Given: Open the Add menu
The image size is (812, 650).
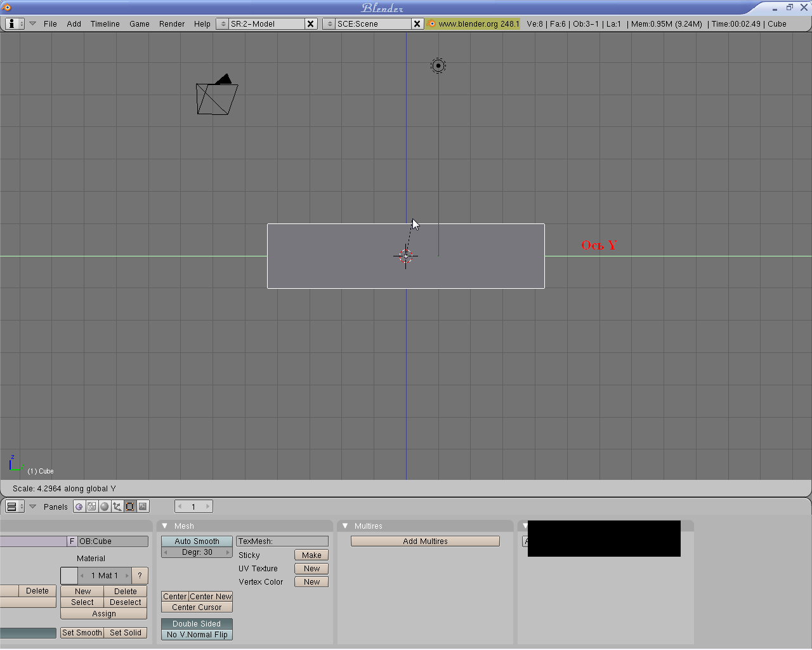Looking at the screenshot, I should click(x=74, y=23).
